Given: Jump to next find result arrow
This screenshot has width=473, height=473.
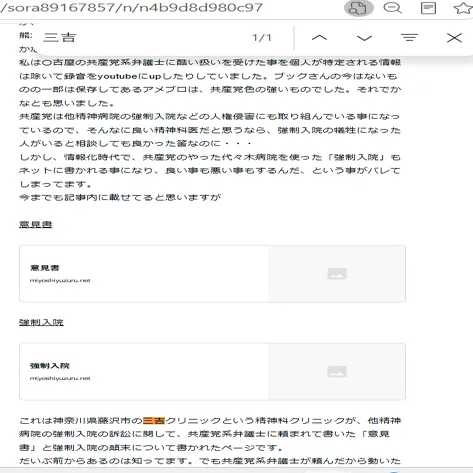Looking at the screenshot, I should click(364, 38).
